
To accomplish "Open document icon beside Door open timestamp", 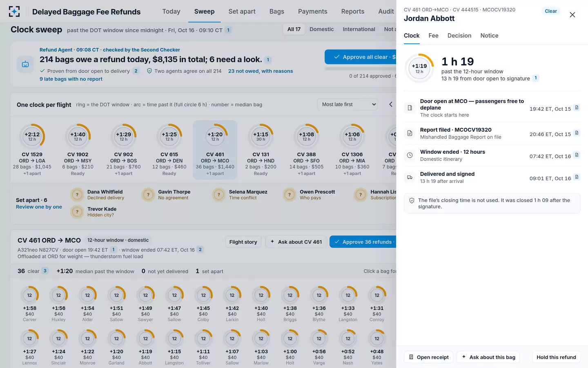I will 577,108.
